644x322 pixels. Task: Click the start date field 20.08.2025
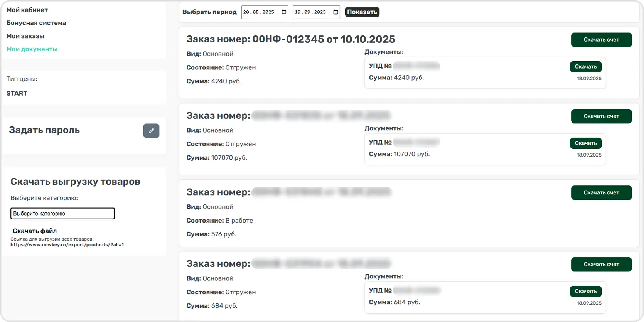click(x=259, y=12)
